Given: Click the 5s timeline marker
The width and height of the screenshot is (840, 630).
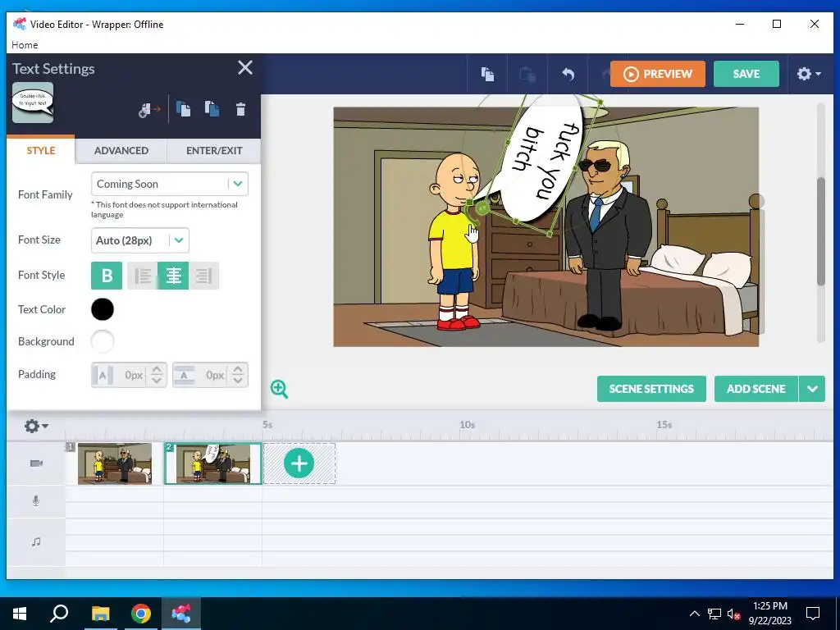Looking at the screenshot, I should (267, 425).
